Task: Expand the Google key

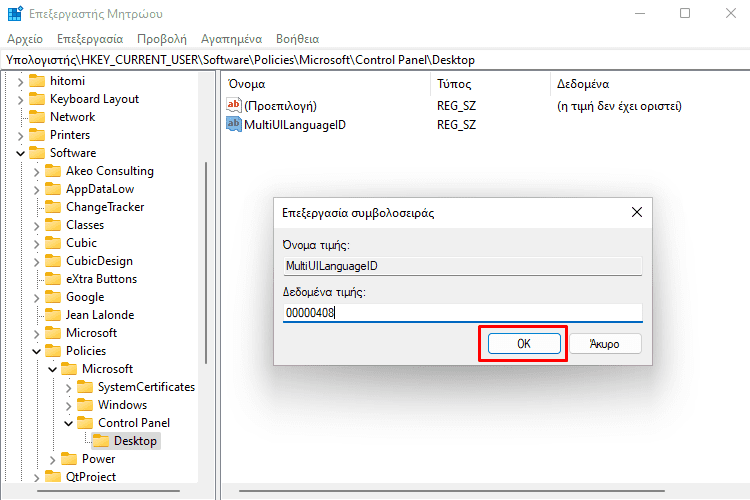Action: [36, 298]
